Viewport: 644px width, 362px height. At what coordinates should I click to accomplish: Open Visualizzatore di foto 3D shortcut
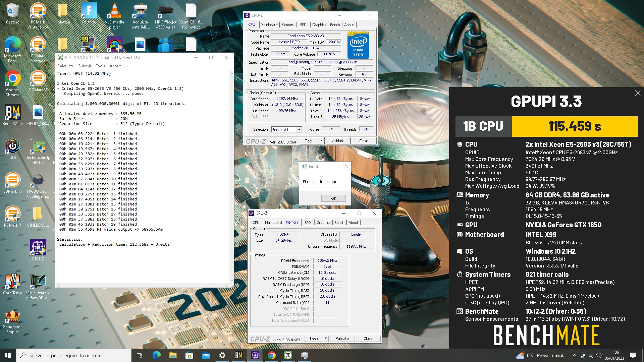(x=38, y=287)
